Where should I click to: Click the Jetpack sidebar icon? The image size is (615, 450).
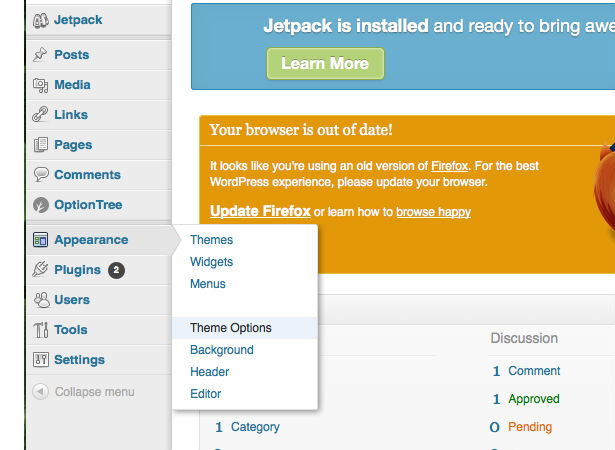(40, 20)
